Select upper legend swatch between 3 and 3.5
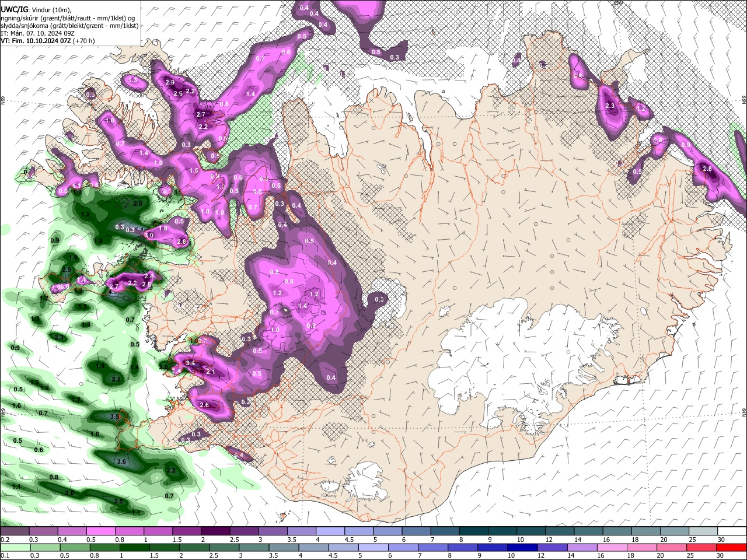This screenshot has width=747, height=560. pyautogui.click(x=272, y=531)
